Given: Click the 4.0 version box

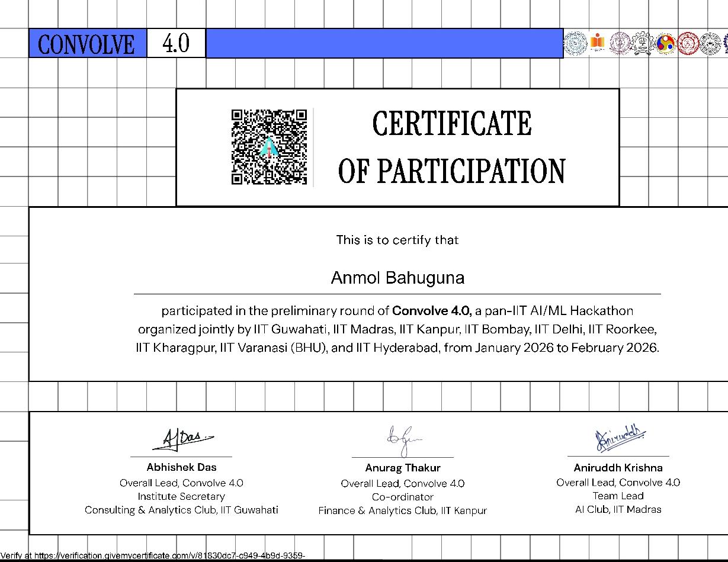Looking at the screenshot, I should [176, 43].
